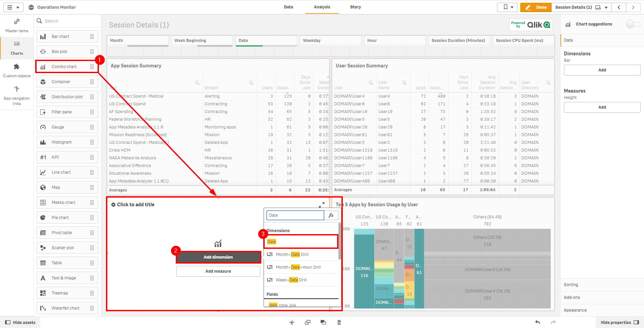Toggle the Chart suggestions switch
The height and width of the screenshot is (328, 644).
pyautogui.click(x=633, y=24)
